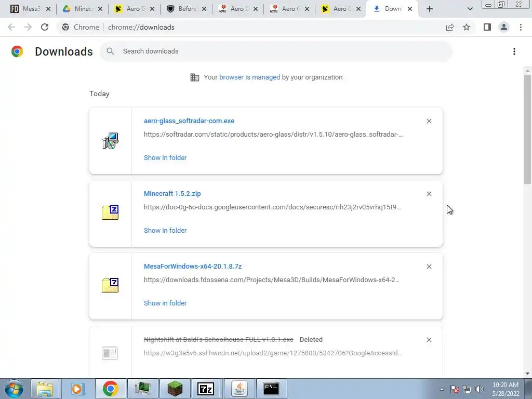Open the Downloads page more actions menu
This screenshot has width=532, height=399.
[x=514, y=51]
